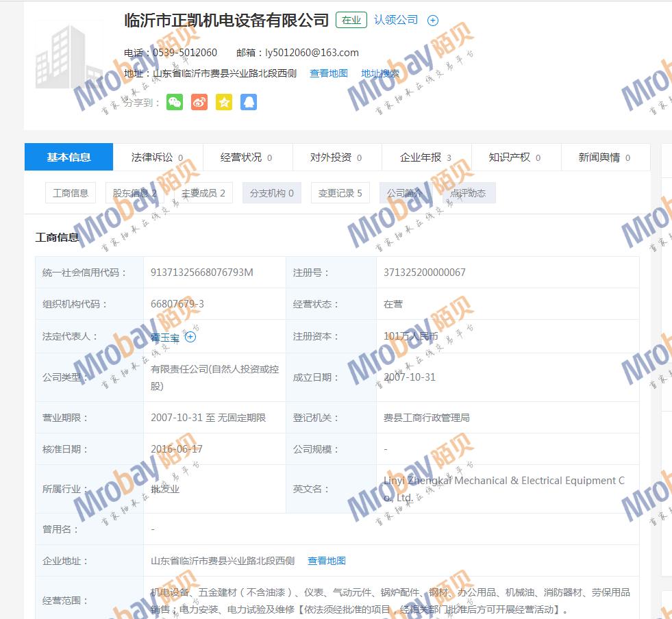
Task: Click plus icon next to 认领公司
Action: point(432,21)
